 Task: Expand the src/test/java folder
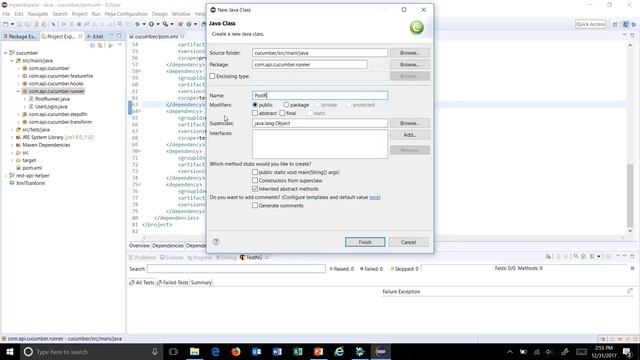click(12, 129)
